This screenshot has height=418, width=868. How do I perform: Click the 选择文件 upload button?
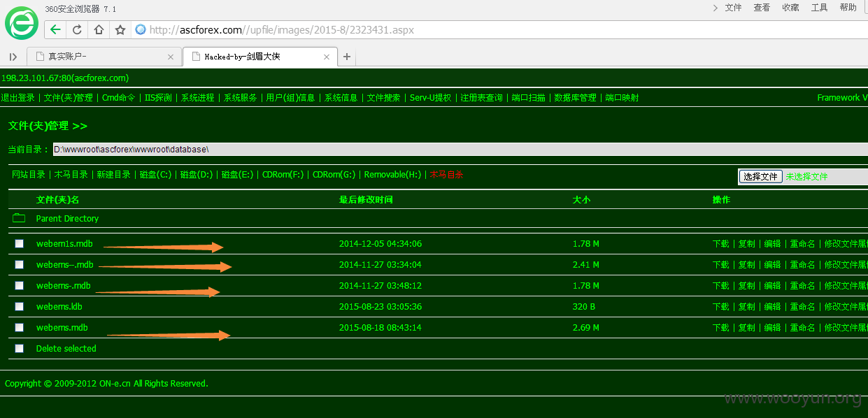760,176
